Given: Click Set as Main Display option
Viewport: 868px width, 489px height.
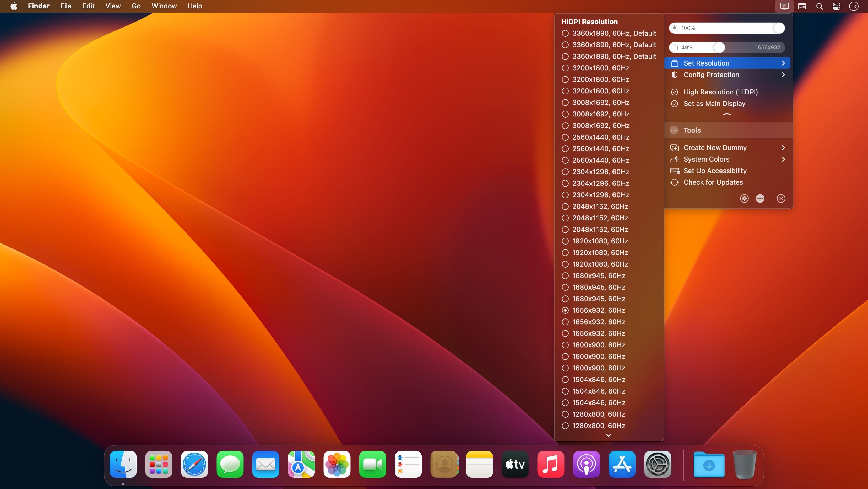Looking at the screenshot, I should tap(714, 103).
